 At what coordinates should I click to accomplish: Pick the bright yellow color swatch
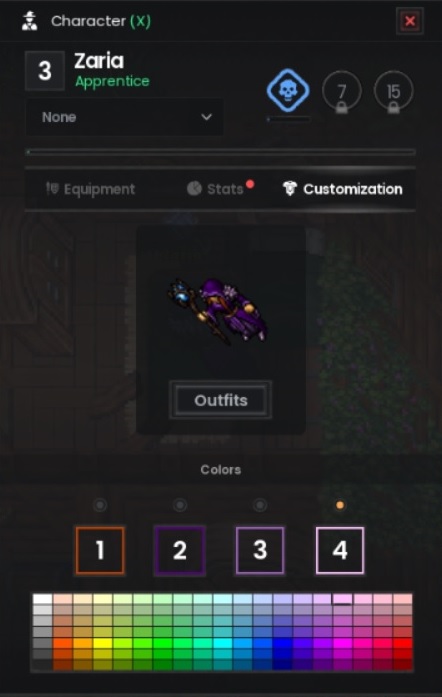coord(103,643)
